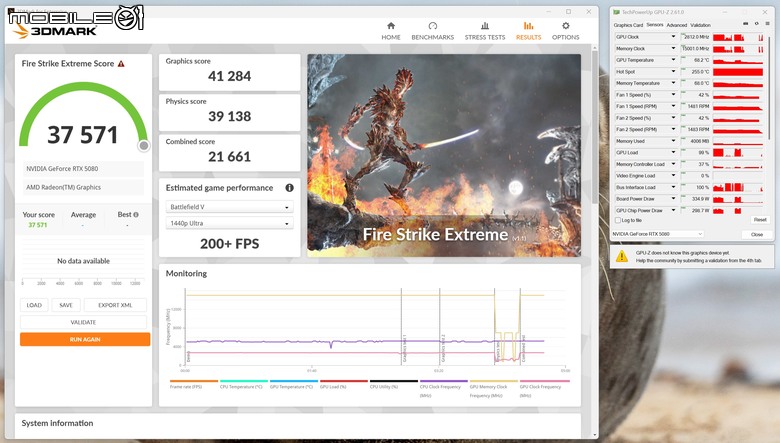Toggle CPU Temperature legend in Monitoring chart

click(243, 385)
